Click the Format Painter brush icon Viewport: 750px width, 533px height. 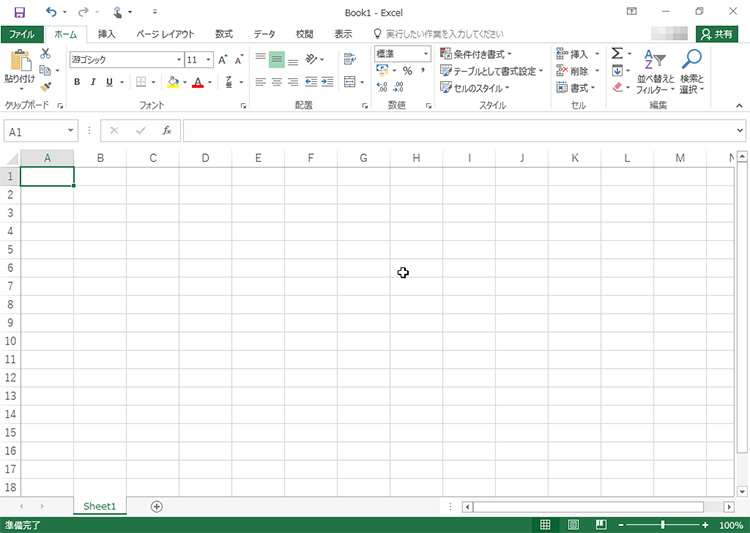click(x=45, y=87)
